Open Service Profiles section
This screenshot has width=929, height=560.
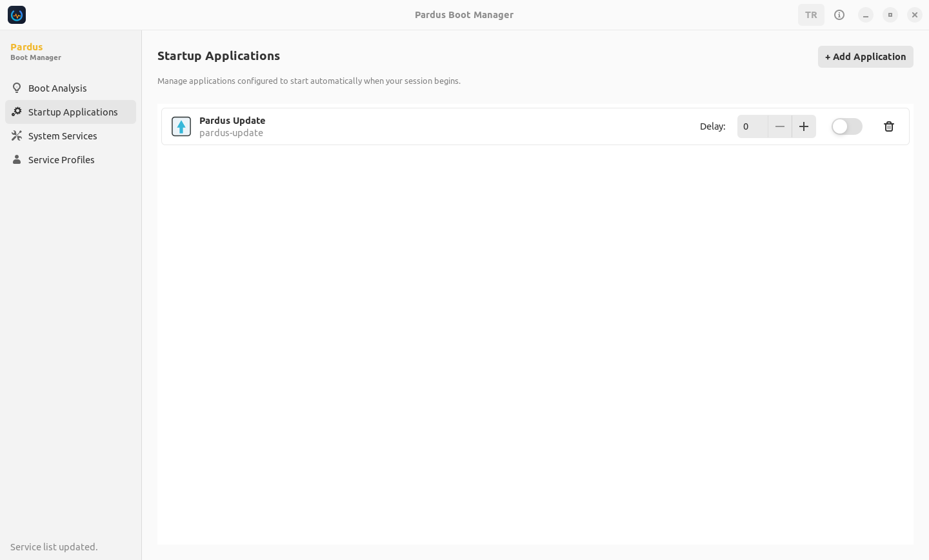(71, 159)
